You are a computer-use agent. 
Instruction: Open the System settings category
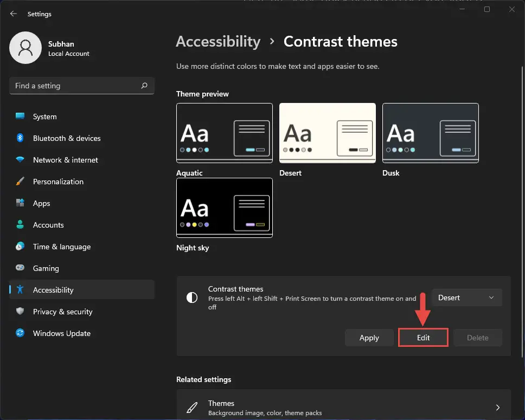coord(82,117)
